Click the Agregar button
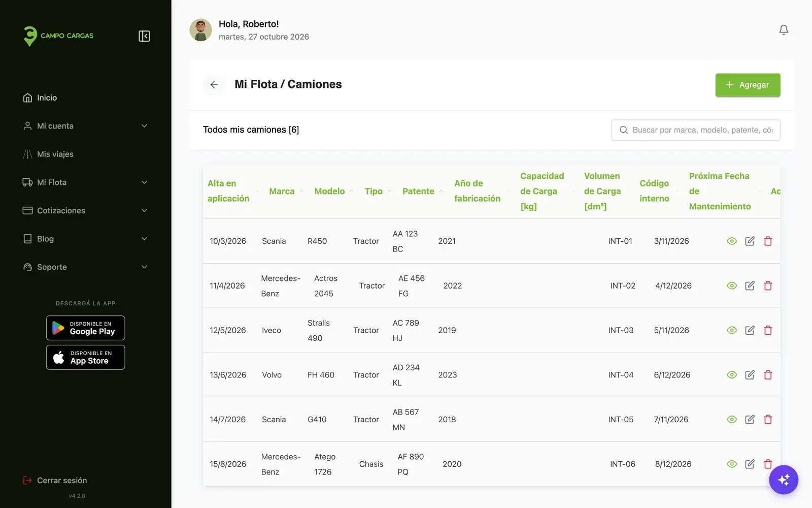 [x=748, y=85]
